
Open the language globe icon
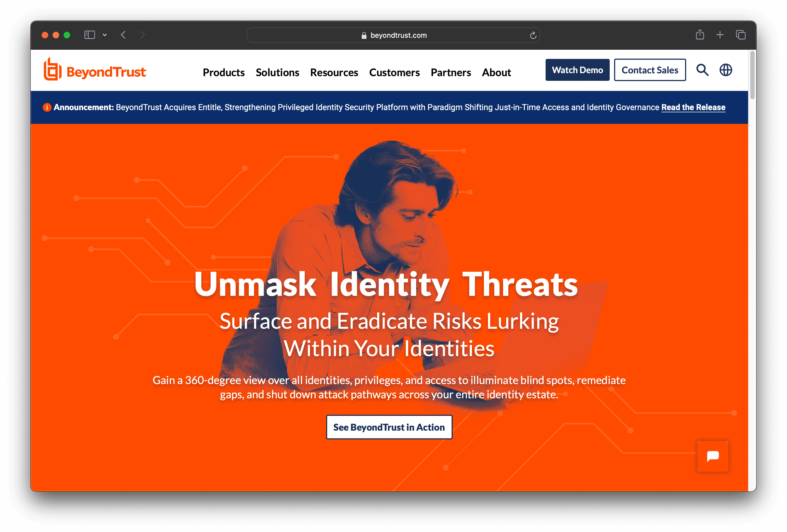coord(725,70)
